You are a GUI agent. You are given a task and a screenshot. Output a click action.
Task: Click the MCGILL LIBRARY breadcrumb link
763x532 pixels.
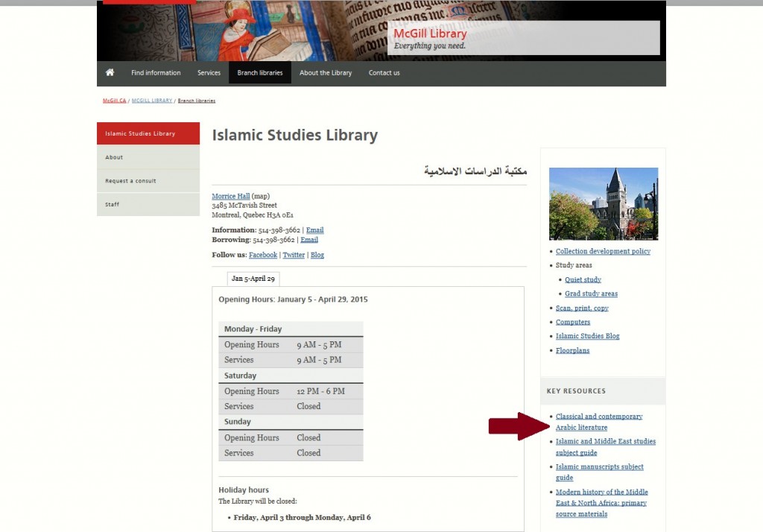tap(152, 100)
